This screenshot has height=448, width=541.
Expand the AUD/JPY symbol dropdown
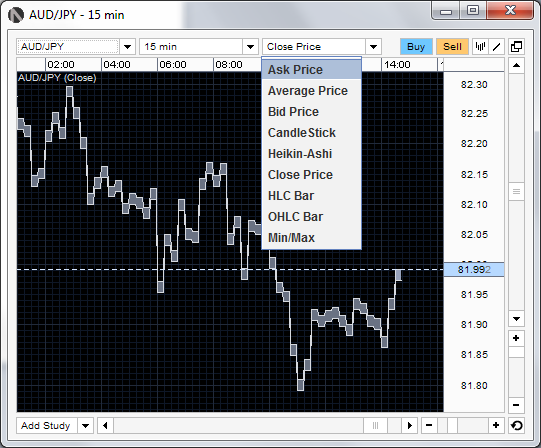point(128,47)
